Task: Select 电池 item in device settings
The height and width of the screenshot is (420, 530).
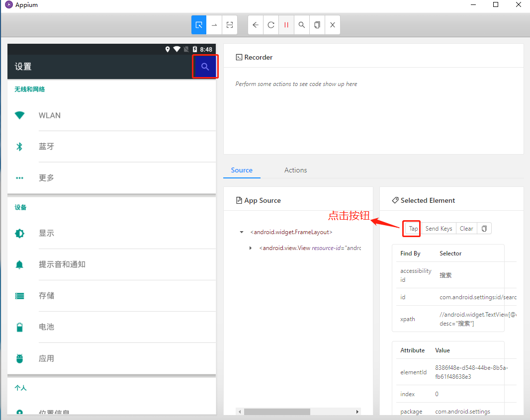Action: click(x=111, y=327)
